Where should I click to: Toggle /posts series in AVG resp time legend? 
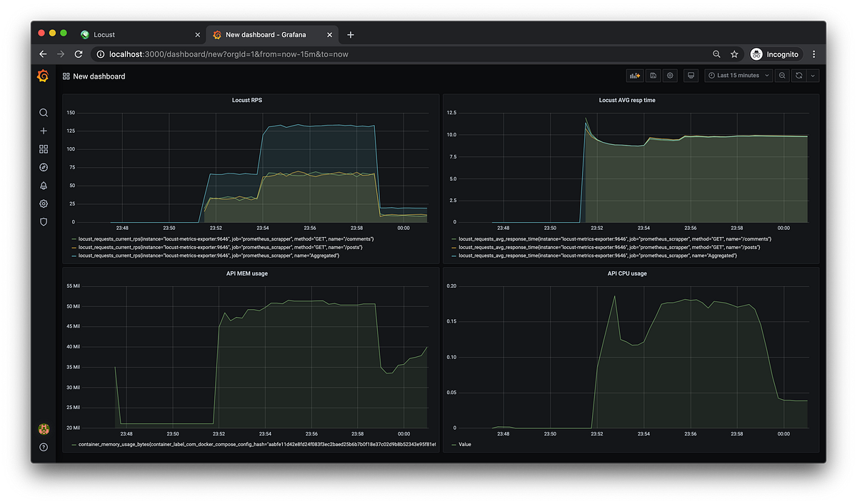click(x=608, y=247)
